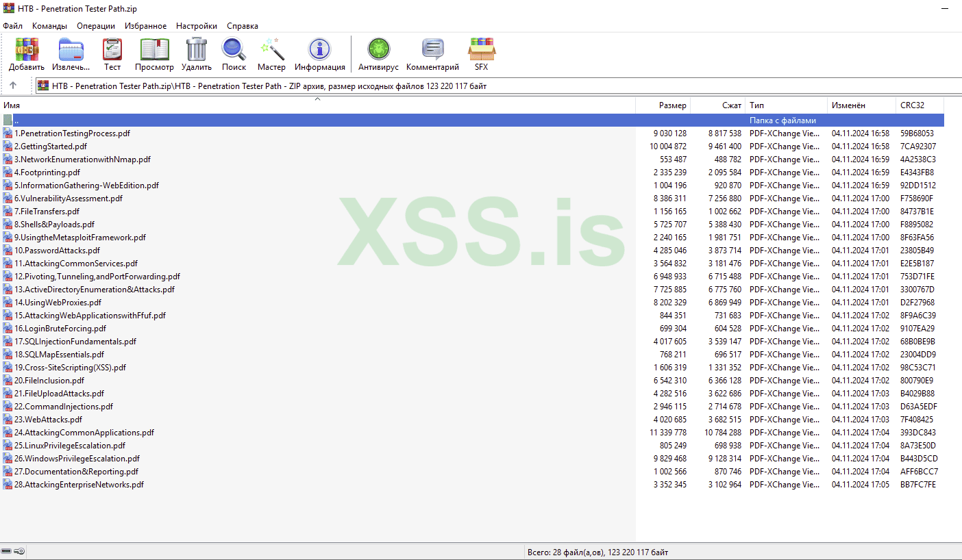The image size is (962, 560).
Task: Launch the Мастер (Wizard) tool
Action: [272, 49]
